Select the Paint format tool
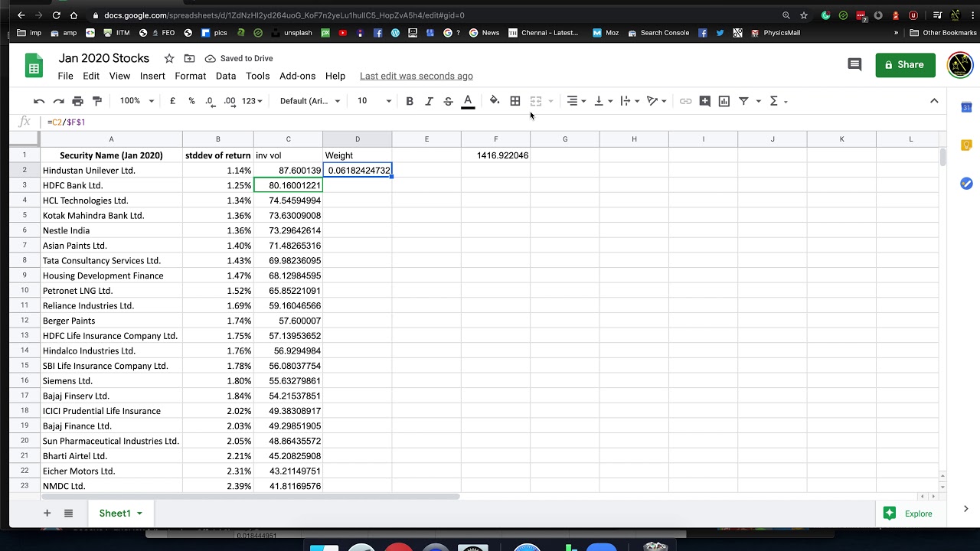The width and height of the screenshot is (980, 551). [x=97, y=101]
